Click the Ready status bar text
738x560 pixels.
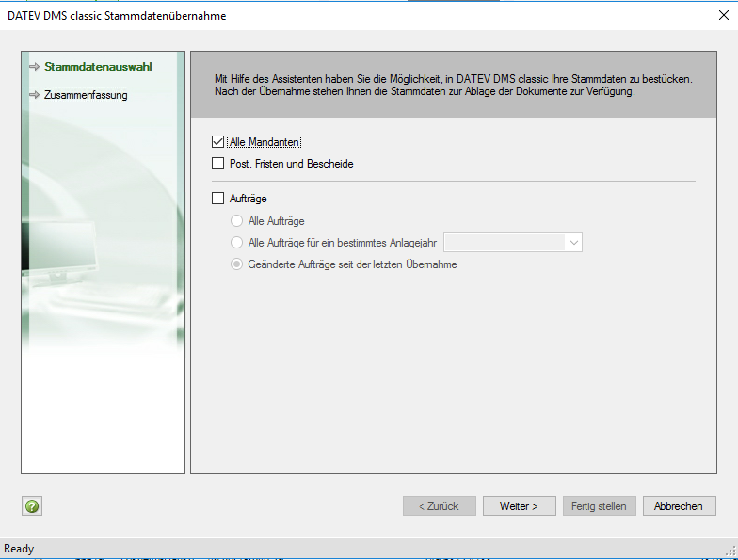coord(19,549)
